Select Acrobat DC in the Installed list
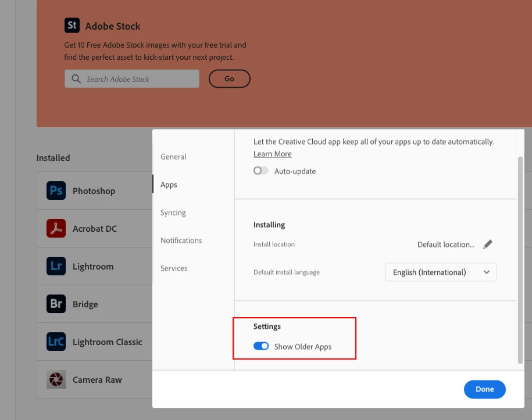Image resolution: width=532 pixels, height=420 pixels. [95, 228]
